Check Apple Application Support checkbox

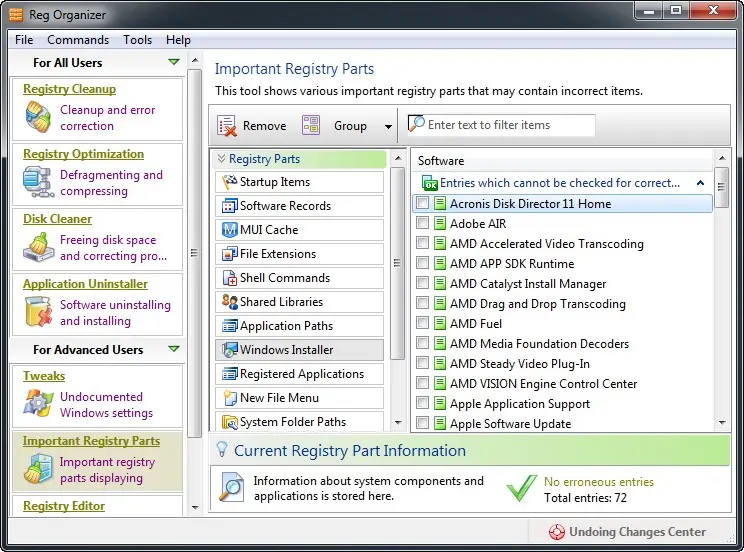422,403
